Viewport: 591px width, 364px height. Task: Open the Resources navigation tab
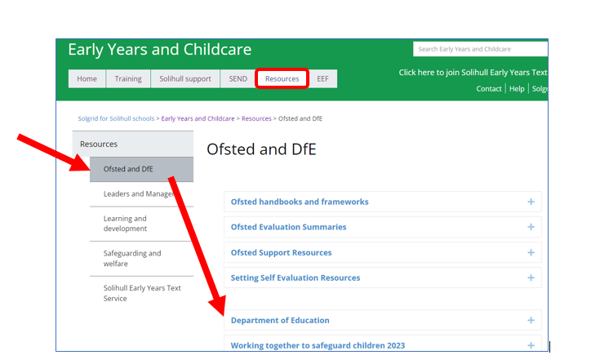pyautogui.click(x=282, y=79)
